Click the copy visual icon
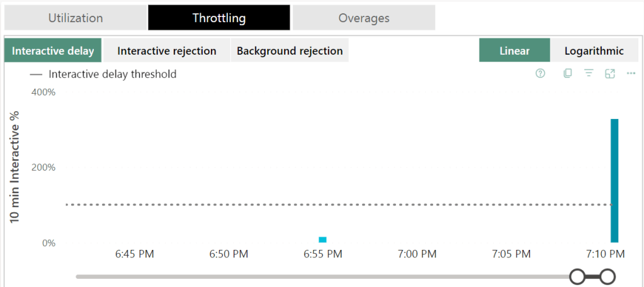The height and width of the screenshot is (287, 644). [568, 74]
